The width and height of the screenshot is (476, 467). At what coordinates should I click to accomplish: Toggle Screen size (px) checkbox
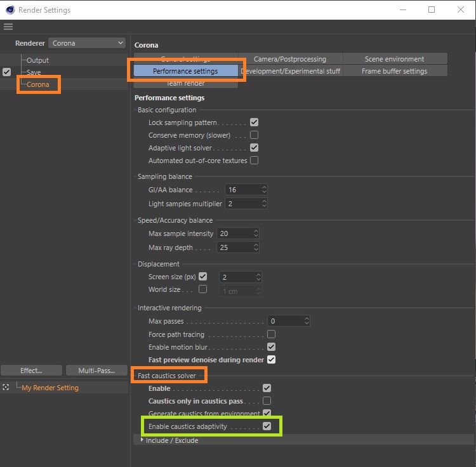203,277
